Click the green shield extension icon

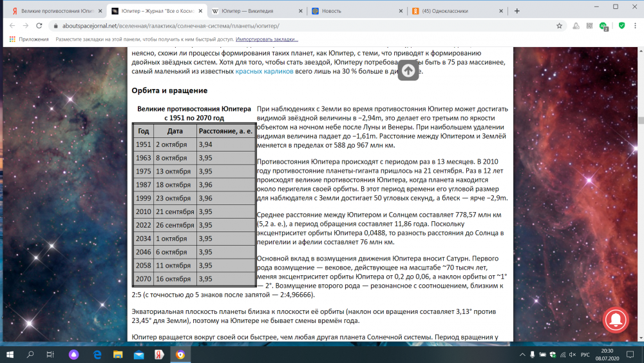pyautogui.click(x=621, y=26)
